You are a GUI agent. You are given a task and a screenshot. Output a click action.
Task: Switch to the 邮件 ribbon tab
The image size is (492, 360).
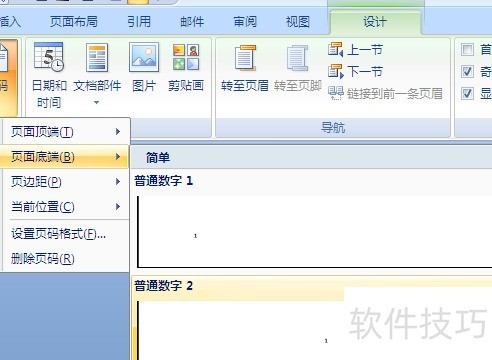[x=192, y=22]
